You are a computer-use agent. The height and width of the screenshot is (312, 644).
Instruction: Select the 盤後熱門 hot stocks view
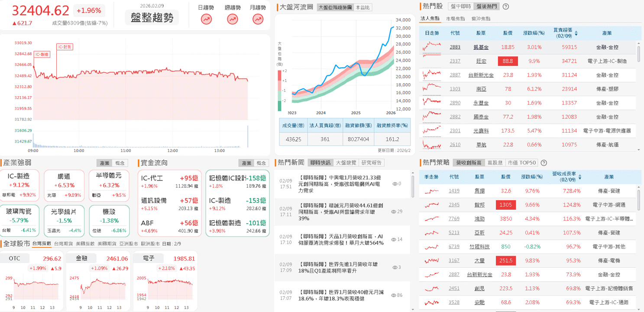(x=486, y=6)
